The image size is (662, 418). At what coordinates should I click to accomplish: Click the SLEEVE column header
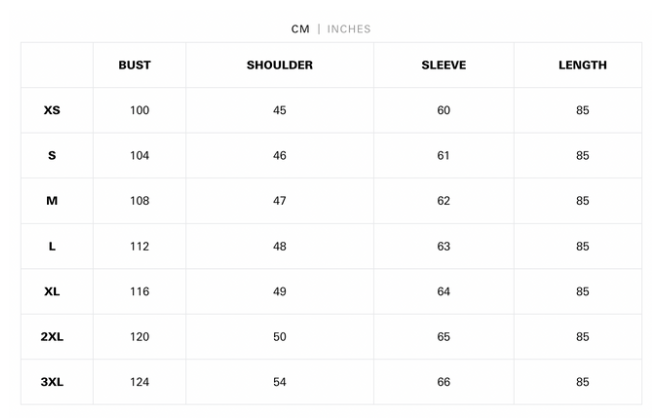click(444, 65)
